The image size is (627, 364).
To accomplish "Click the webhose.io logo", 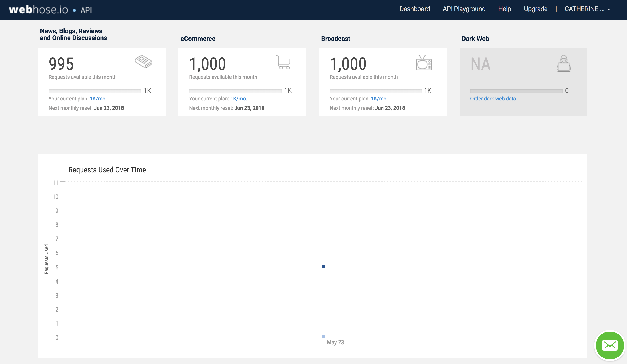I will point(38,10).
